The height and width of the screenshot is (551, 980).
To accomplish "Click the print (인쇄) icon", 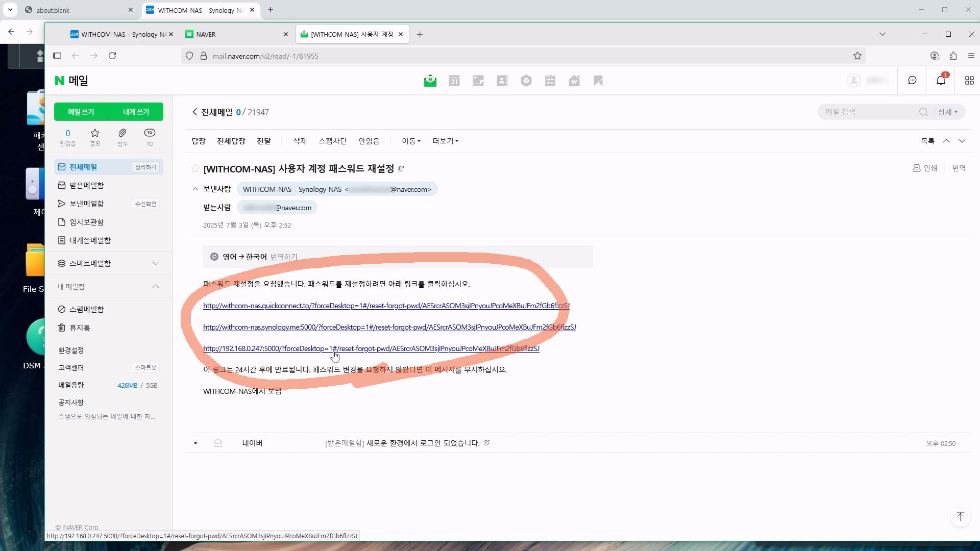I will coord(916,168).
